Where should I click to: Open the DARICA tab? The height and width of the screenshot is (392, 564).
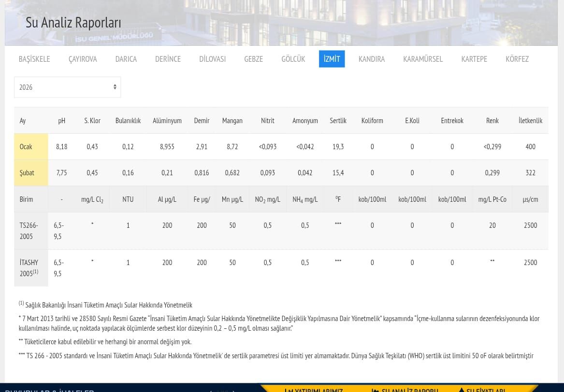pyautogui.click(x=126, y=59)
